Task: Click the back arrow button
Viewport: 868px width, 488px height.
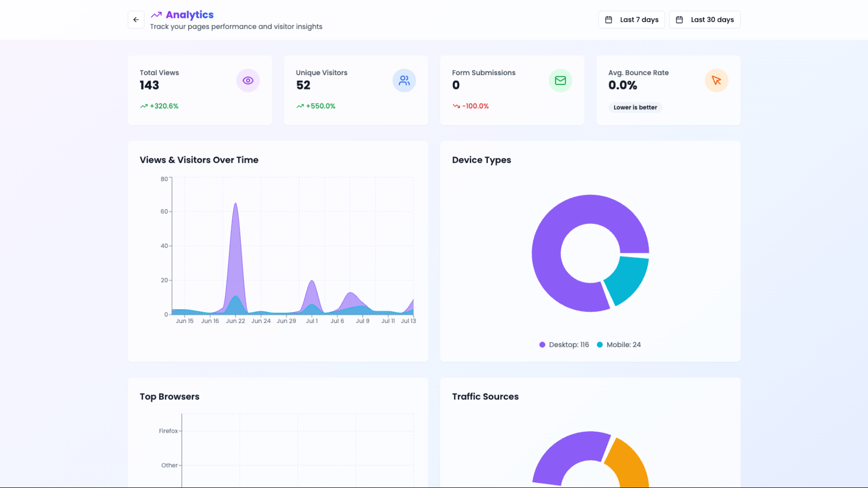Action: pos(136,20)
